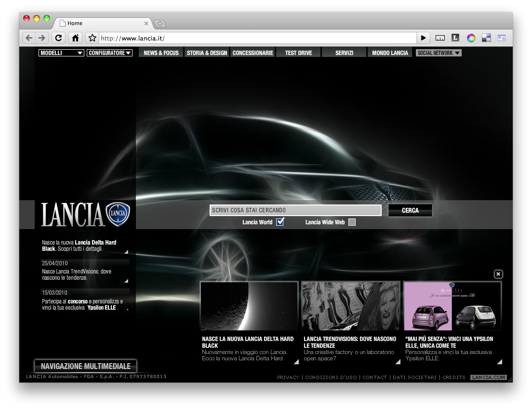
Task: Open the browser home page icon
Action: (x=75, y=38)
